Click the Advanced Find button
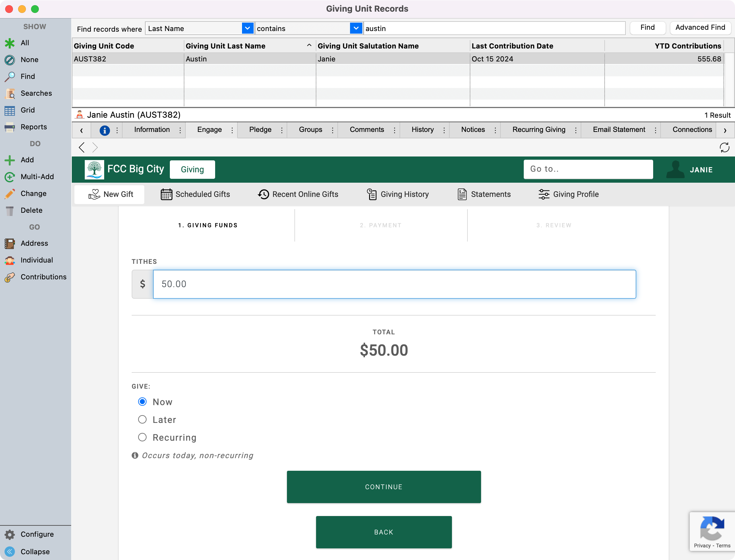This screenshot has width=735, height=560. coord(700,28)
